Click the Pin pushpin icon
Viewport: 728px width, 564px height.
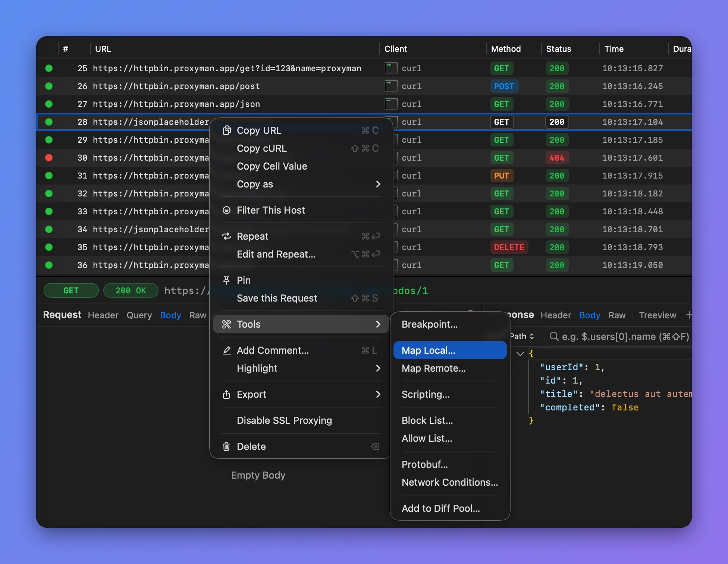[226, 280]
